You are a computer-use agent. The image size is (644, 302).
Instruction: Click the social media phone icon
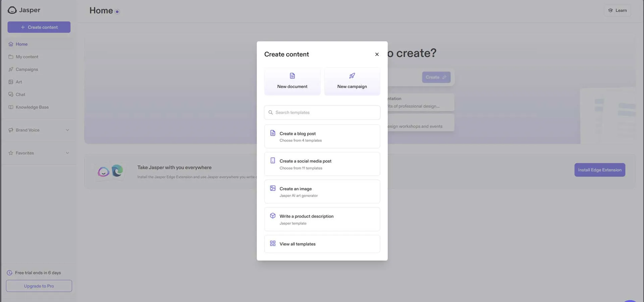(x=273, y=161)
